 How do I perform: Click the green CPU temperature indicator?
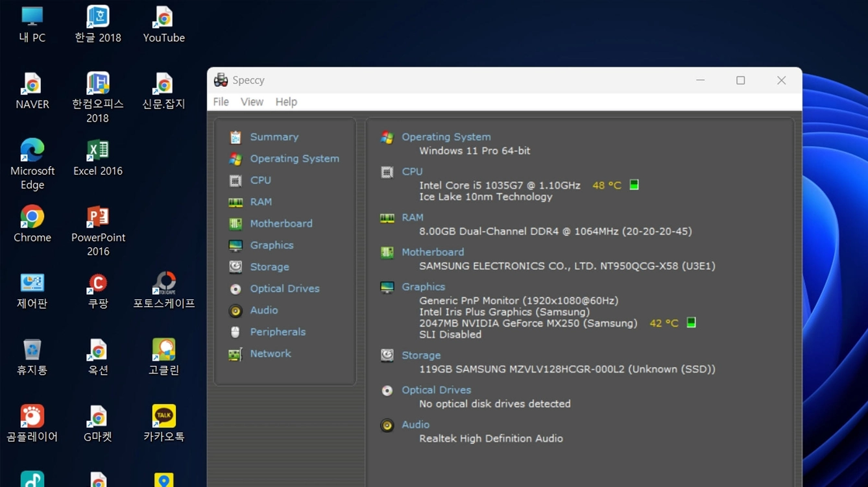coord(634,185)
